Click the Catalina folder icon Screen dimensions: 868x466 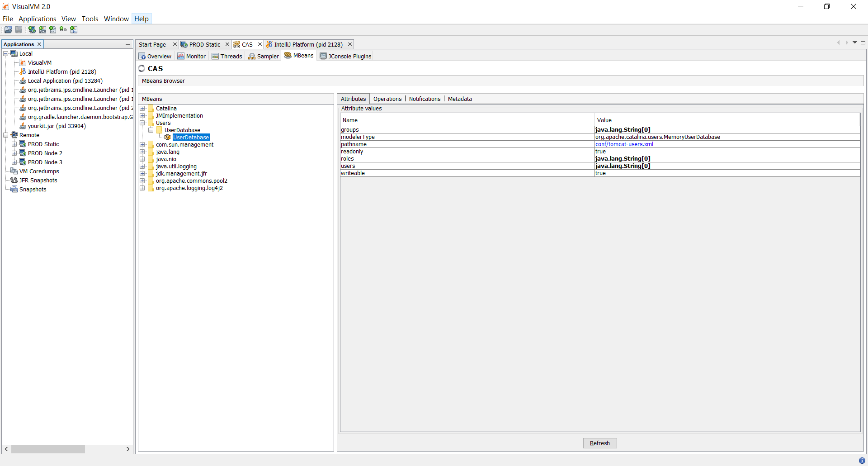[151, 109]
